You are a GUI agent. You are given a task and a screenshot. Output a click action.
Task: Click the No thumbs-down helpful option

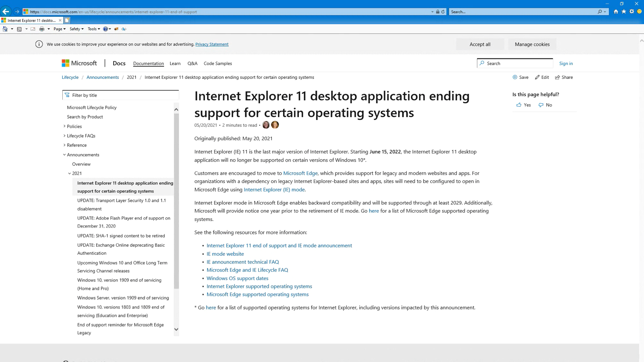tap(545, 105)
